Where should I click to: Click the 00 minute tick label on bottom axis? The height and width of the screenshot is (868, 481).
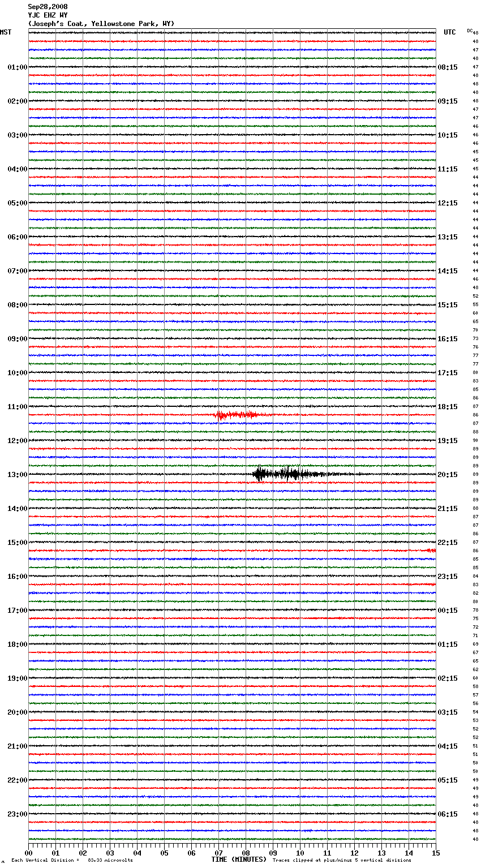tap(28, 853)
